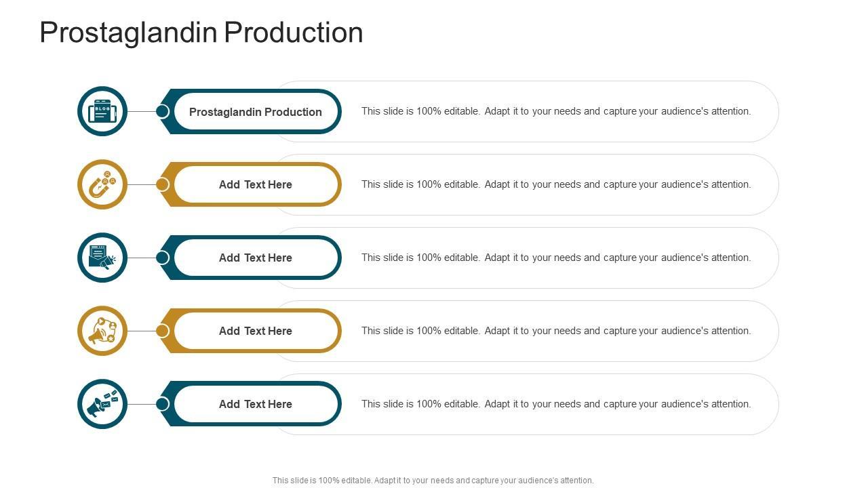Click the envelope newsletter megaphone icon
Image resolution: width=868 pixels, height=488 pixels.
click(x=102, y=258)
